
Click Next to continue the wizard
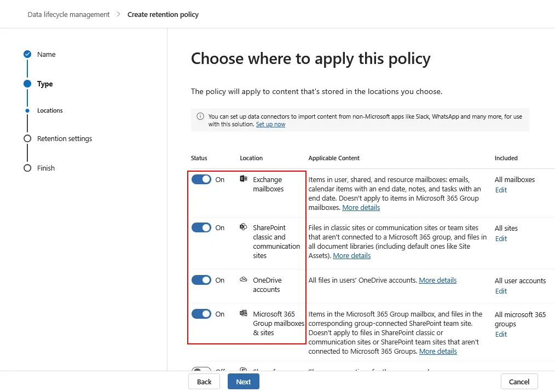(x=243, y=381)
